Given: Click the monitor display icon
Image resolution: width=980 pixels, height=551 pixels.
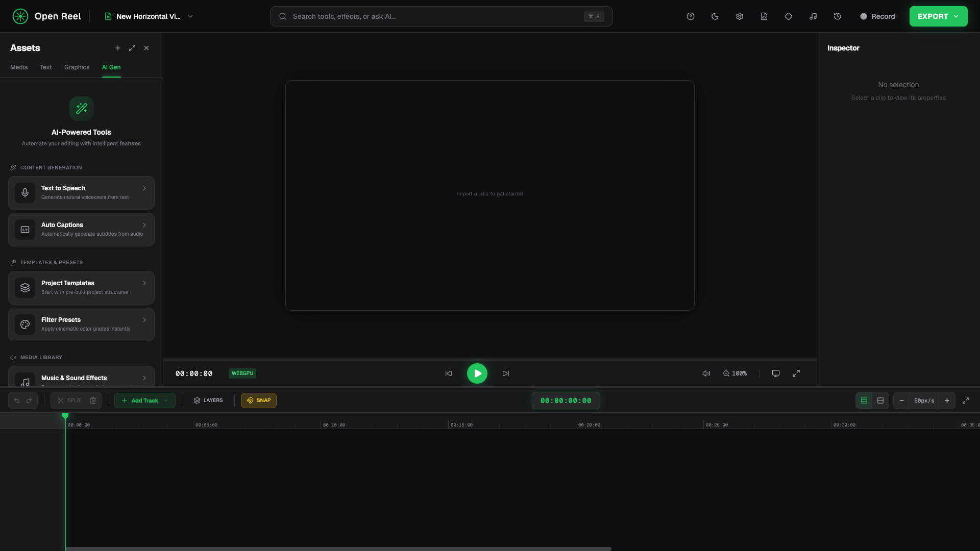Looking at the screenshot, I should pyautogui.click(x=776, y=373).
